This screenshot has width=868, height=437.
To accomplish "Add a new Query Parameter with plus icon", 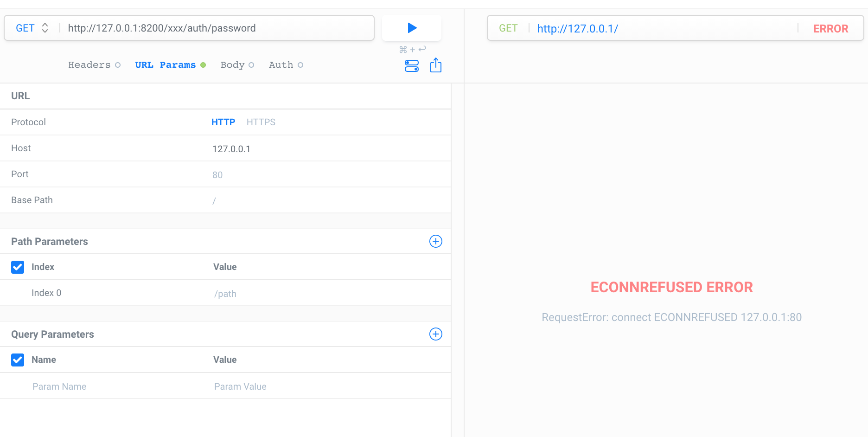I will pos(435,334).
